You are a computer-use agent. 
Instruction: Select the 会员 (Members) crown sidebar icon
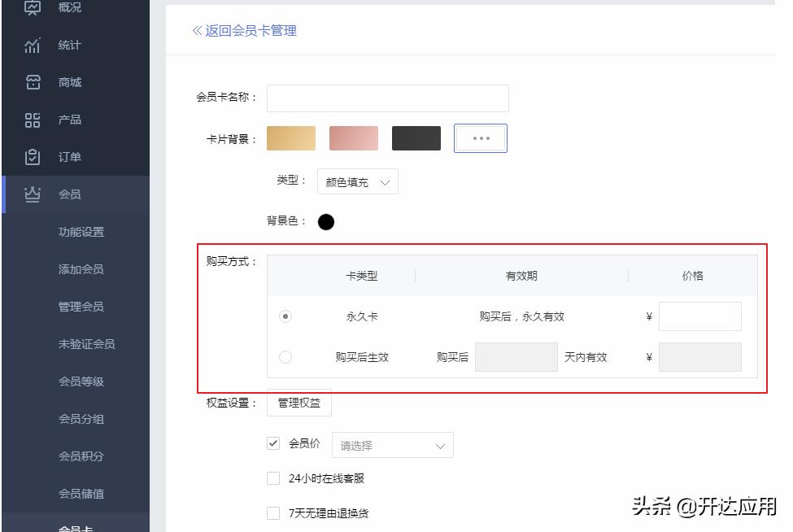pyautogui.click(x=33, y=194)
